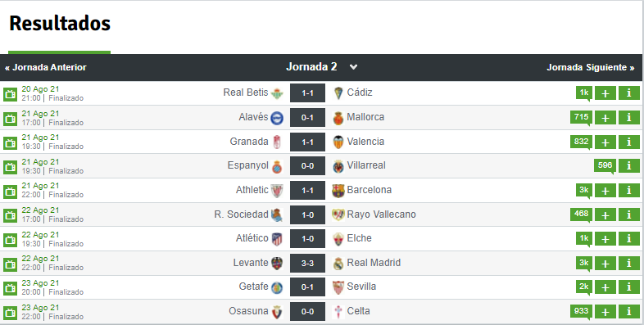Screen dimensions: 644x325
Task: Click the info icon for Athletic vs Barcelona
Action: point(628,191)
